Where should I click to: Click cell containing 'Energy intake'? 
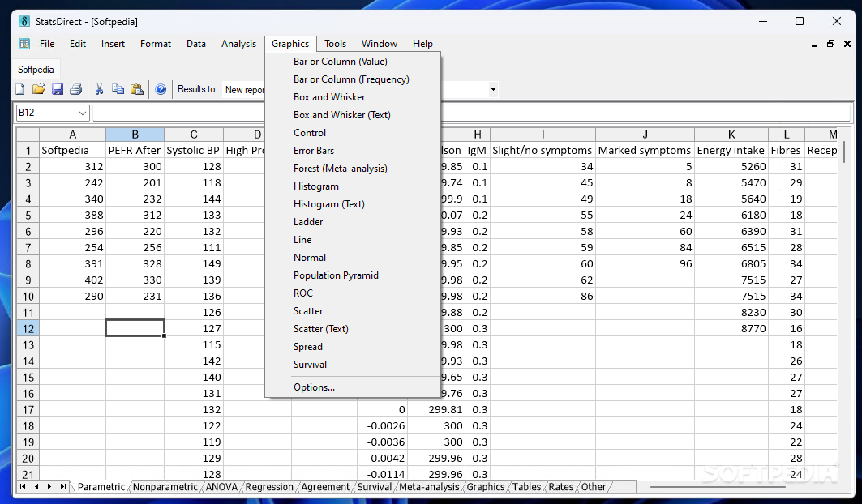click(731, 150)
